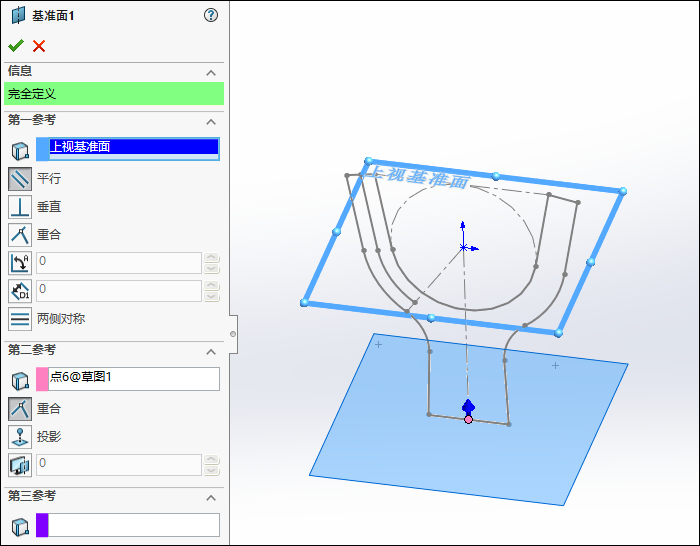Toggle 重合 constraint in second reference
This screenshot has height=546, width=700.
pos(20,409)
